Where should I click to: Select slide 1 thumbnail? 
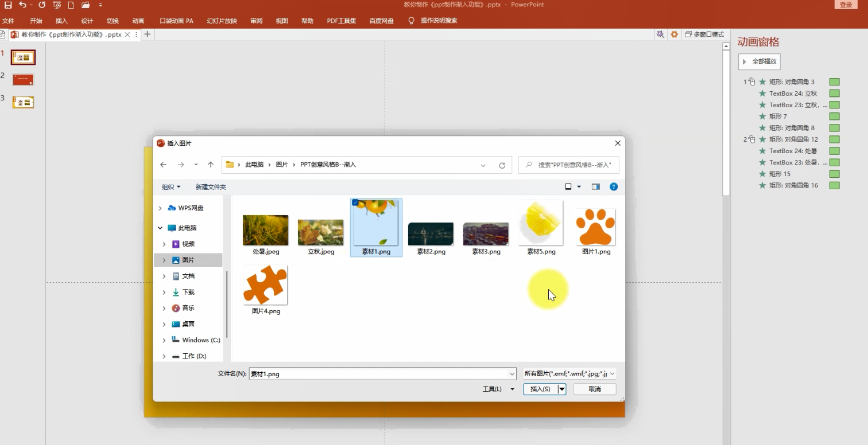point(24,57)
